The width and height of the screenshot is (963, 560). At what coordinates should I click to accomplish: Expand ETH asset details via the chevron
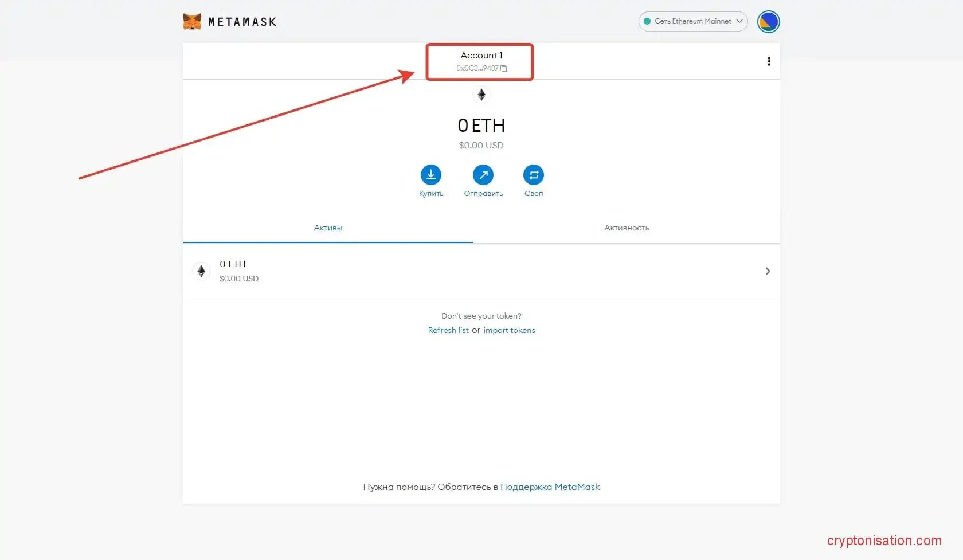(768, 271)
